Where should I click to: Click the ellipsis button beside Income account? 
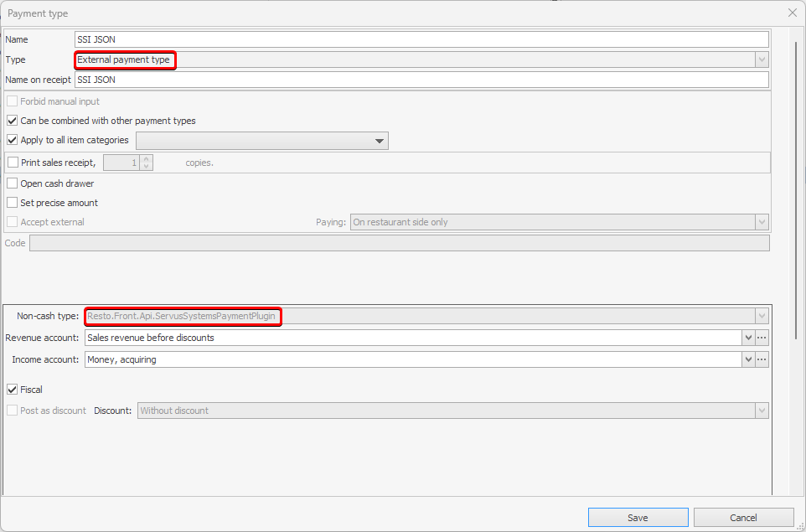tap(762, 359)
